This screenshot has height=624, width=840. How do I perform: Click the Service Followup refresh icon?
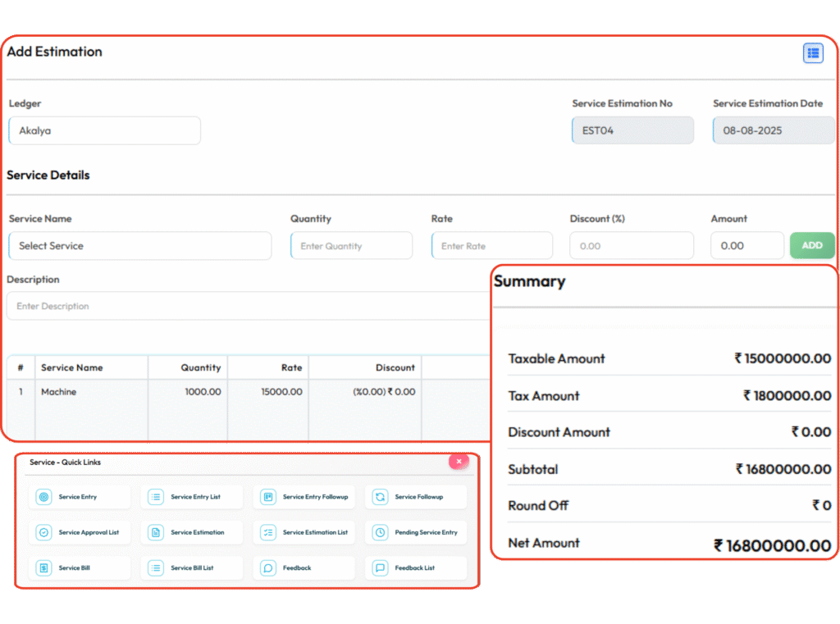tap(380, 497)
